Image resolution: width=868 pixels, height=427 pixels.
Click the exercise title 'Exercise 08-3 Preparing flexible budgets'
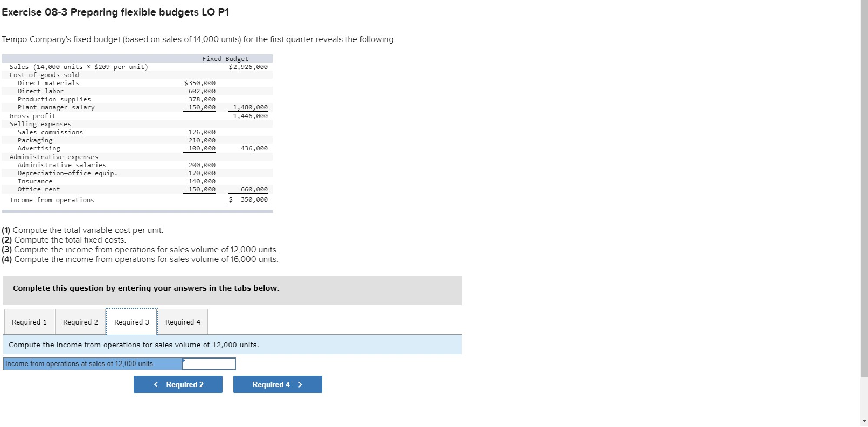[x=115, y=12]
